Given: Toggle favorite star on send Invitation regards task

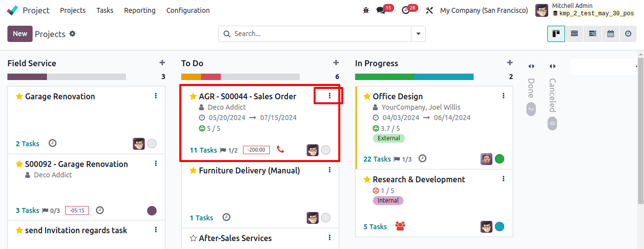Looking at the screenshot, I should 19,230.
